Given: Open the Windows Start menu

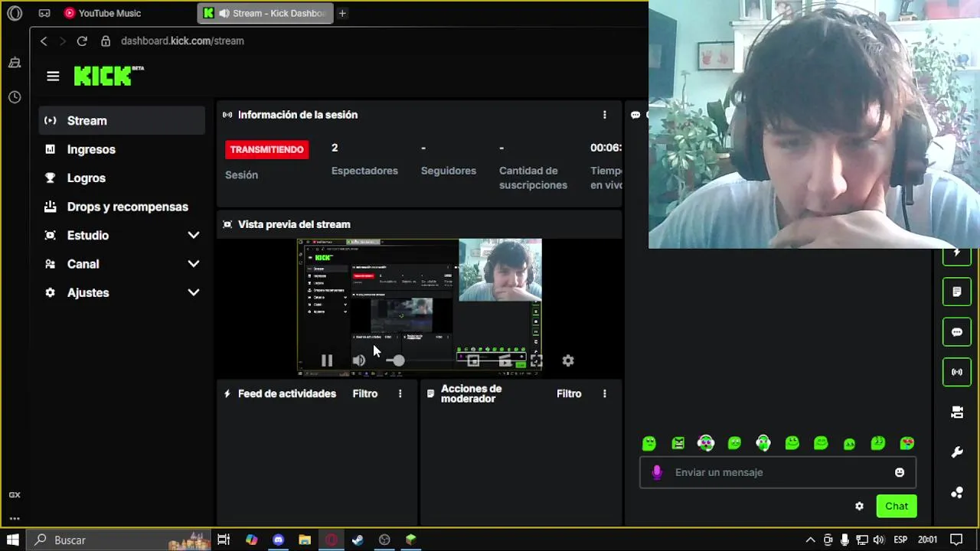Looking at the screenshot, I should 13,540.
